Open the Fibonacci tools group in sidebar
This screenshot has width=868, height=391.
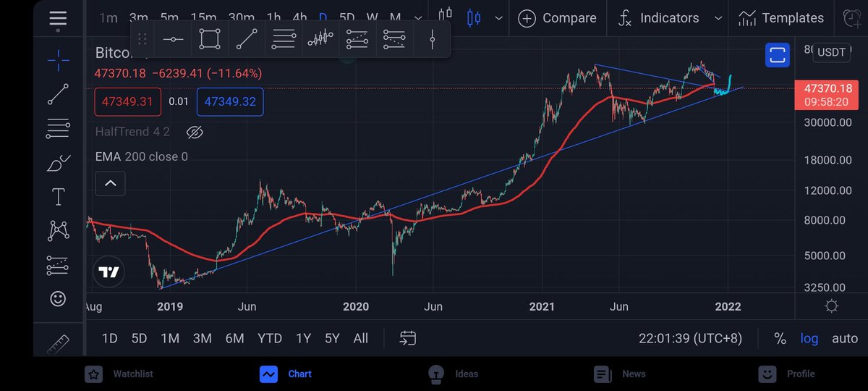[x=58, y=129]
